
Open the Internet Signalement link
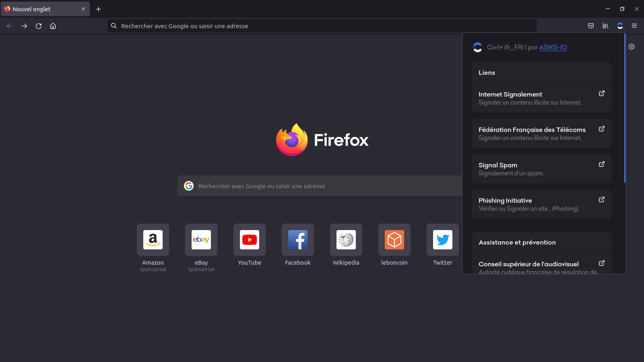tap(542, 98)
